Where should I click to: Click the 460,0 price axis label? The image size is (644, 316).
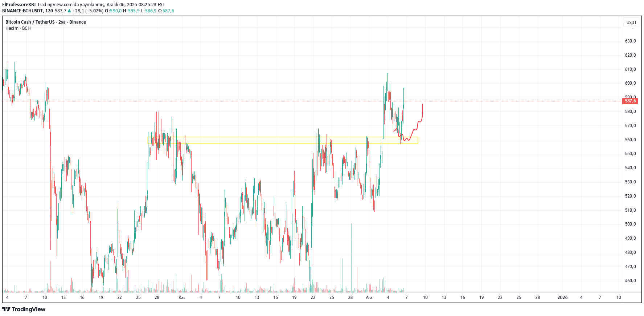click(x=630, y=281)
